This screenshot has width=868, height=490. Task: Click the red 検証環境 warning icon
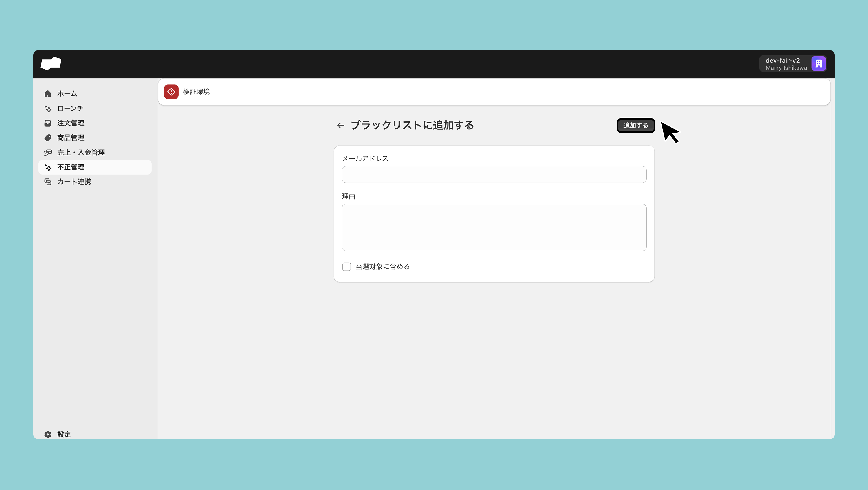pos(171,92)
